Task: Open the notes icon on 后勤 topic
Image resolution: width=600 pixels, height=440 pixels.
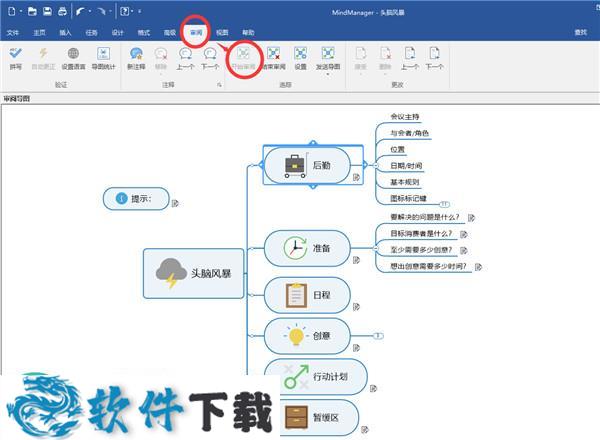Action: (356, 177)
